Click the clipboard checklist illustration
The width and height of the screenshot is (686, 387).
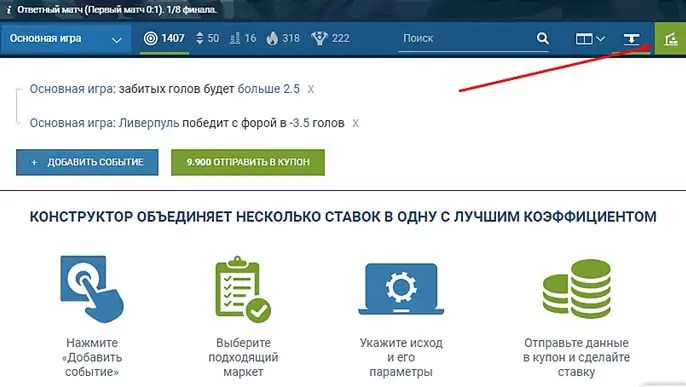tap(243, 289)
